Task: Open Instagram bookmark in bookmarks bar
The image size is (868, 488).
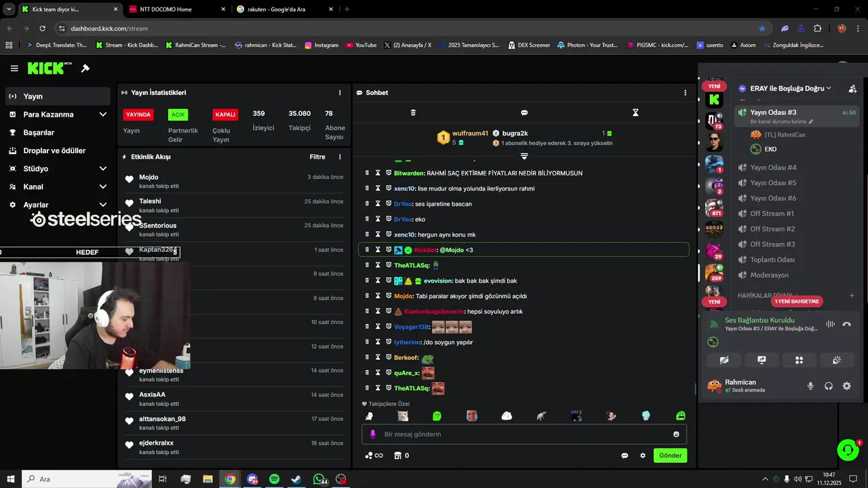Action: coord(321,45)
